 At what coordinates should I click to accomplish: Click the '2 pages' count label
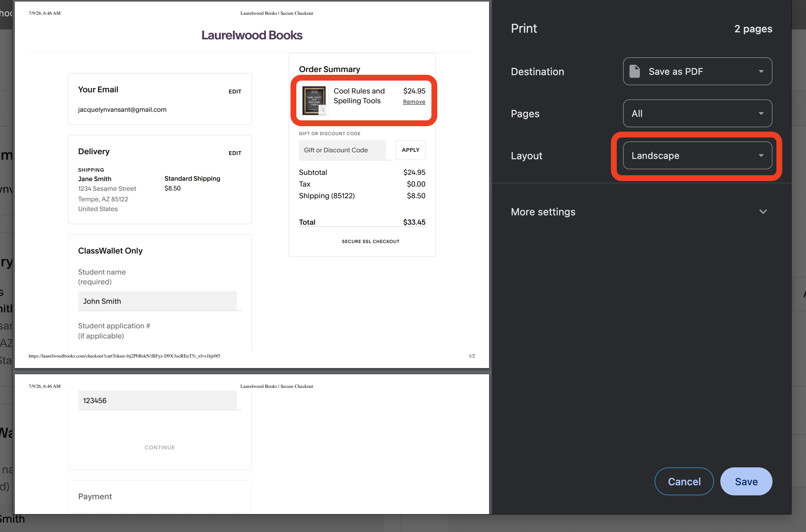pyautogui.click(x=753, y=29)
